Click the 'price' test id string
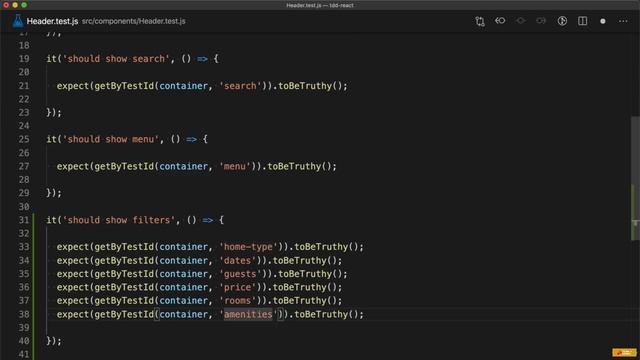The width and height of the screenshot is (640, 360). point(238,287)
